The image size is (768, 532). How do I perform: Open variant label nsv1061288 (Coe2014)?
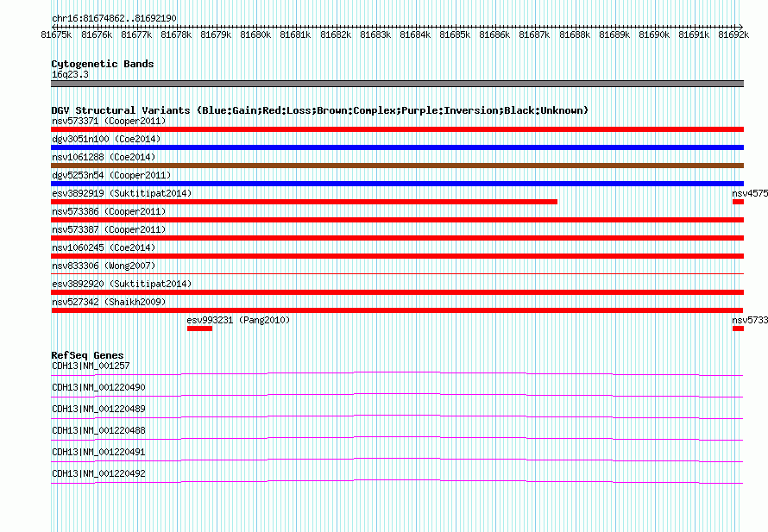click(x=104, y=157)
